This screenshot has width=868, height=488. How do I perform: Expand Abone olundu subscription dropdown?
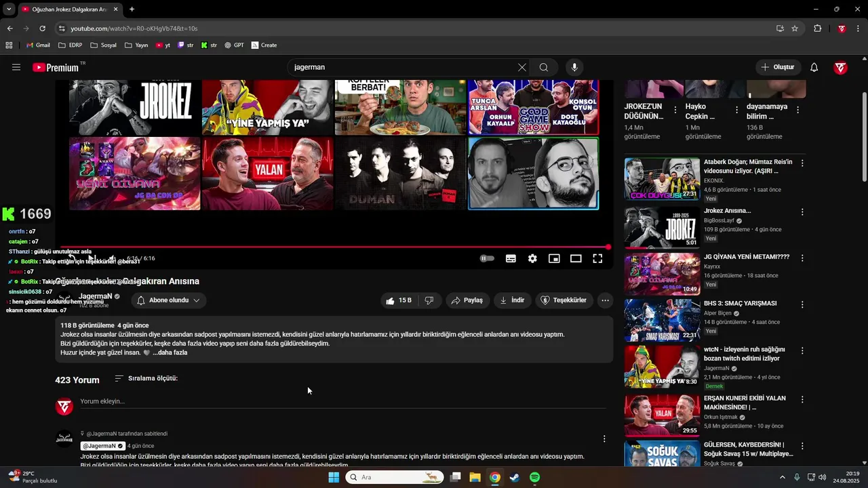(169, 300)
